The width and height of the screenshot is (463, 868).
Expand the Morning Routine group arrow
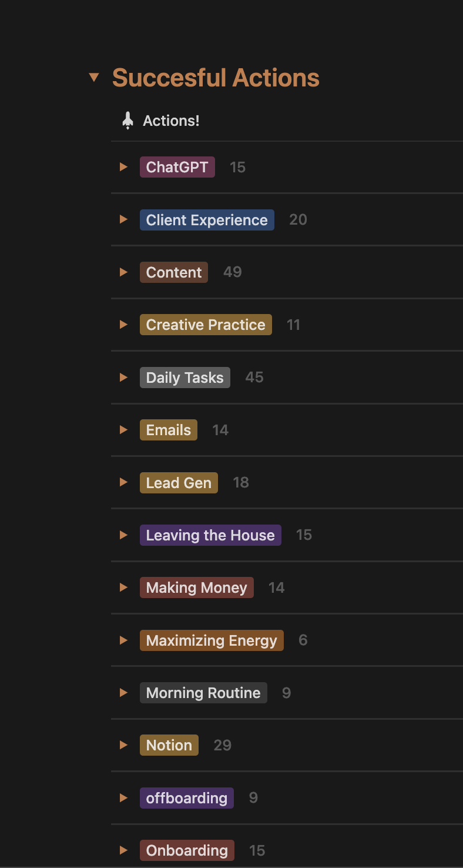point(123,693)
